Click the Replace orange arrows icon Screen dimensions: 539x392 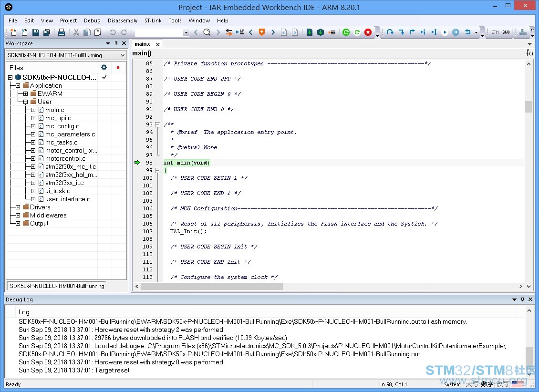coord(228,32)
